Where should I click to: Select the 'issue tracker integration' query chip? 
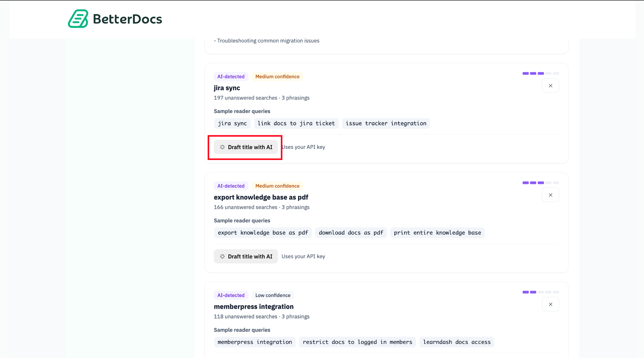click(x=386, y=123)
